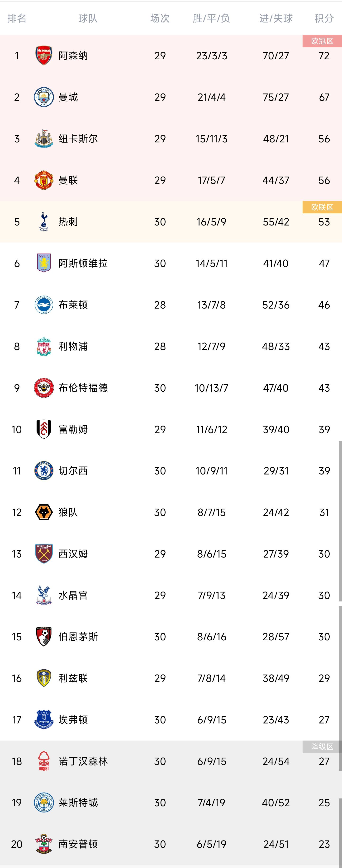
Task: Open team name 莱斯特城
Action: pos(78,803)
